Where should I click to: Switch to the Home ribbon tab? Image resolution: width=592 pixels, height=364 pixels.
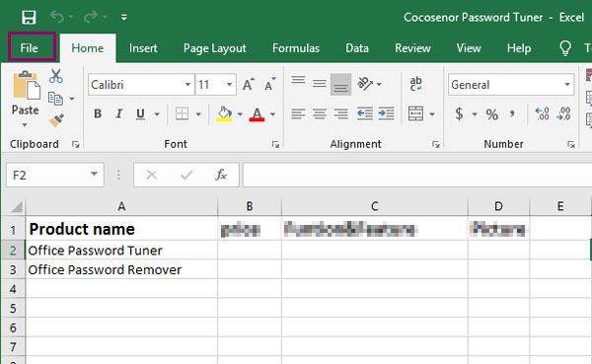(88, 48)
